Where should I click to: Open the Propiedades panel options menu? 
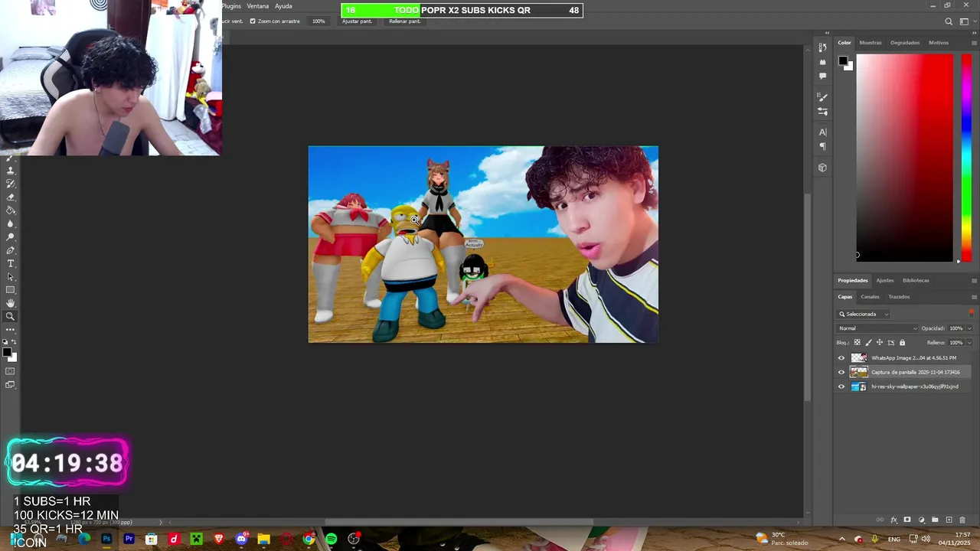pyautogui.click(x=974, y=280)
